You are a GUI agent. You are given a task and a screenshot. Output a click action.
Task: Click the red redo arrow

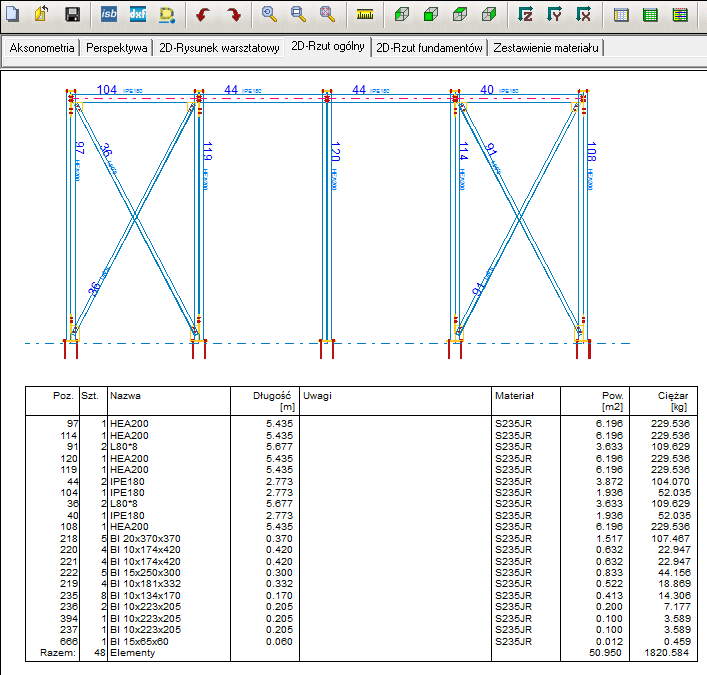click(x=233, y=15)
